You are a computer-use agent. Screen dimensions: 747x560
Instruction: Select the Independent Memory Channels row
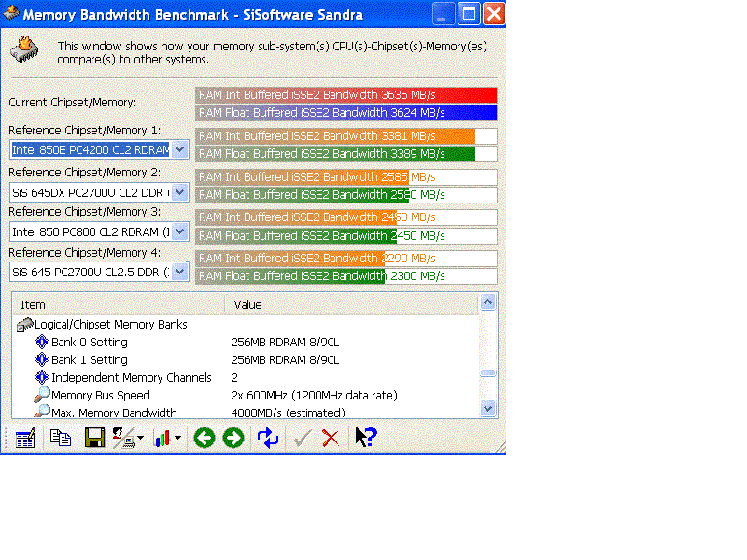[246, 377]
